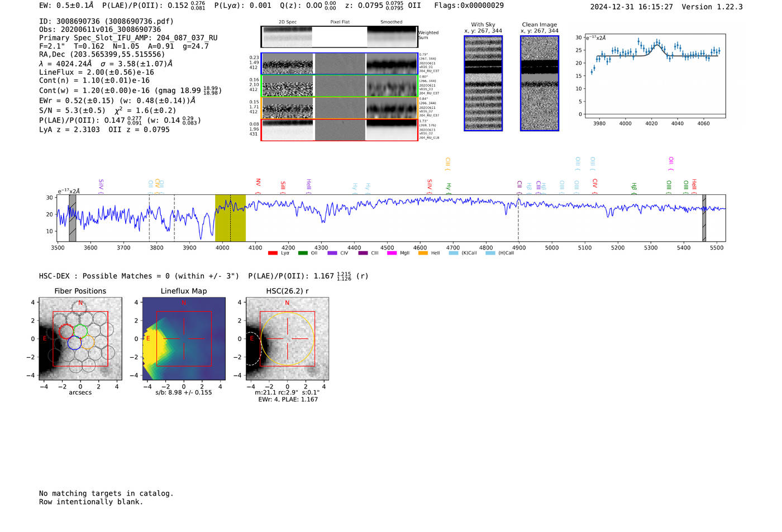Click the 2D Spec column header
The width and height of the screenshot is (782, 532).
(x=288, y=22)
